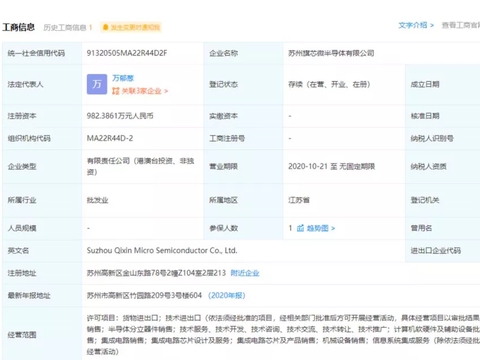Viewport: 480px width, 360px height.
Task: Open legal representative 万郁葱 profile
Action: 123,78
